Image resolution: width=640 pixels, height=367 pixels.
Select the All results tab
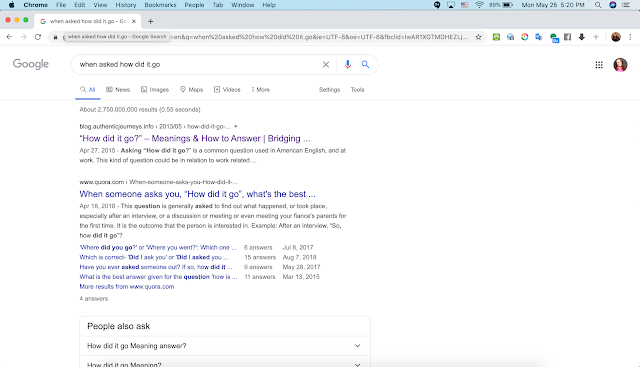pyautogui.click(x=88, y=89)
